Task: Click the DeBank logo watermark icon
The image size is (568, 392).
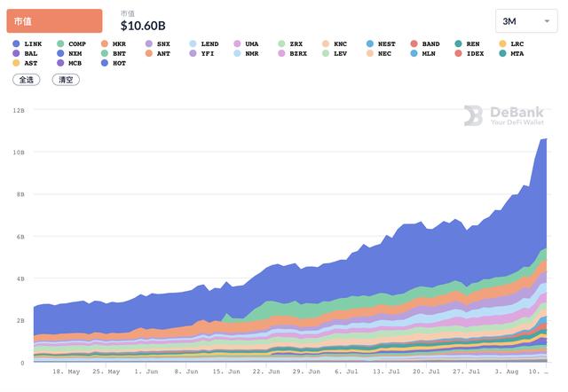Action: [x=473, y=115]
